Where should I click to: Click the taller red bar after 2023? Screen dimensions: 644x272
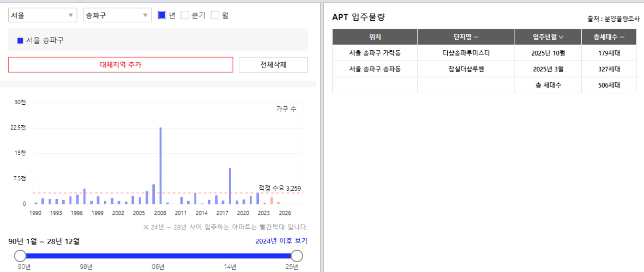272,201
